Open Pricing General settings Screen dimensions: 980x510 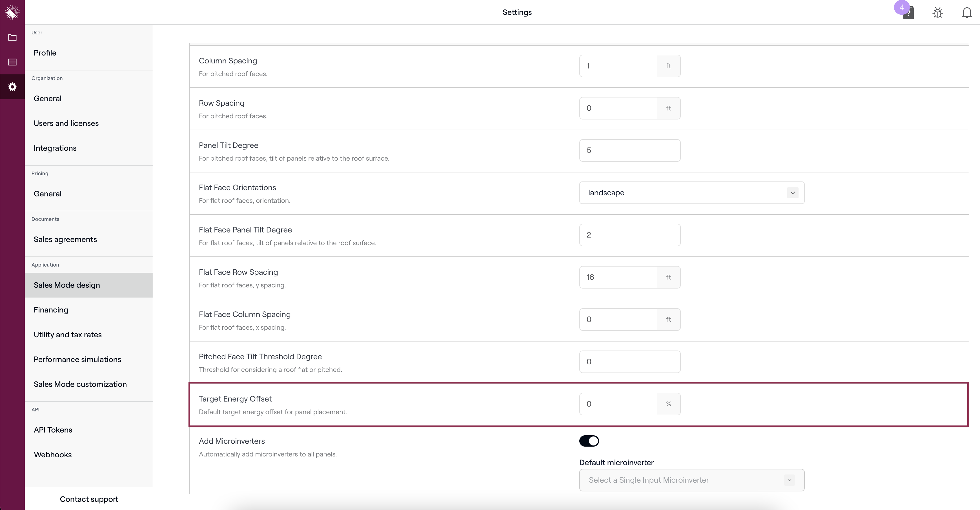point(89,194)
